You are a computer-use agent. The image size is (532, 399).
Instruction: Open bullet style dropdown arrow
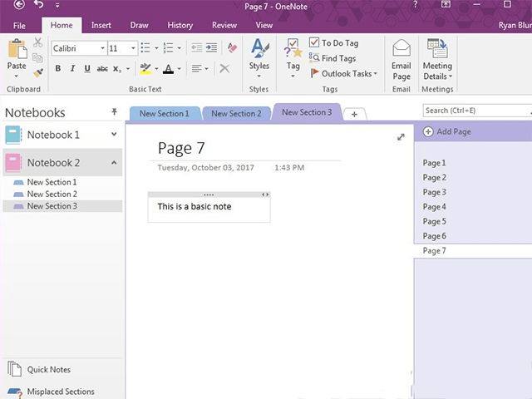point(156,48)
